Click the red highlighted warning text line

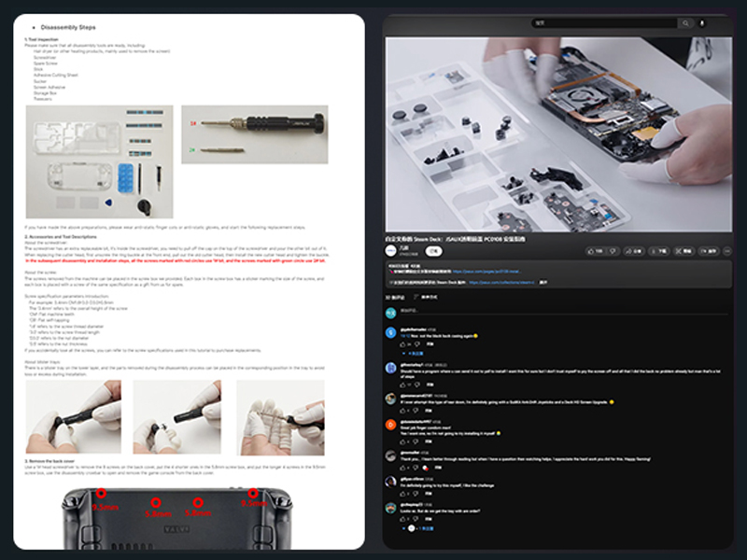pos(176,261)
